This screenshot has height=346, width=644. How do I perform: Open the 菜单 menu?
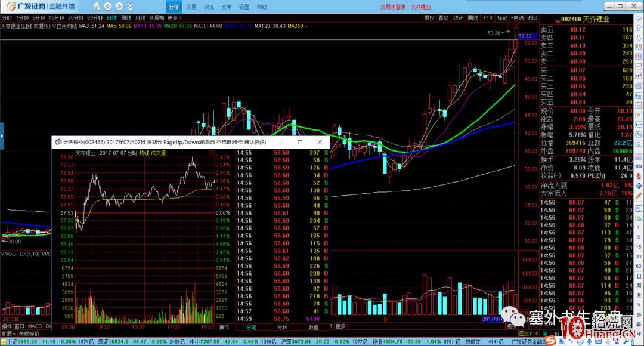227,7
